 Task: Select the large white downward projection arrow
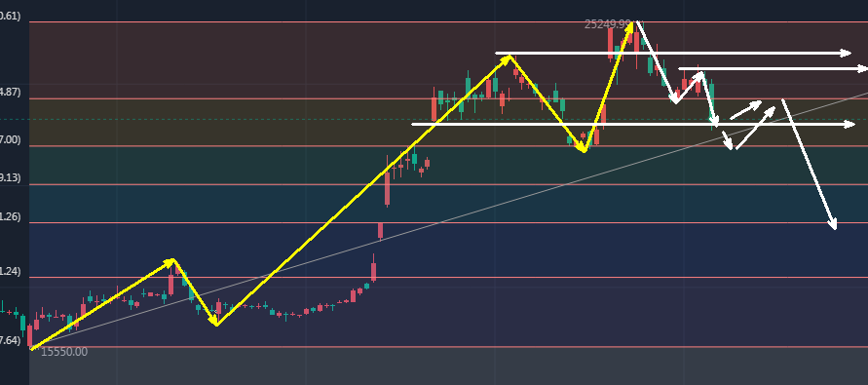[x=809, y=164]
